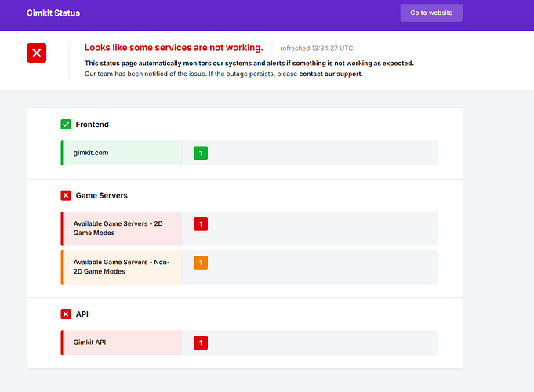Viewport: 534px width, 392px height.
Task: Click the green 1 badge for gimkit.com
Action: pos(200,153)
